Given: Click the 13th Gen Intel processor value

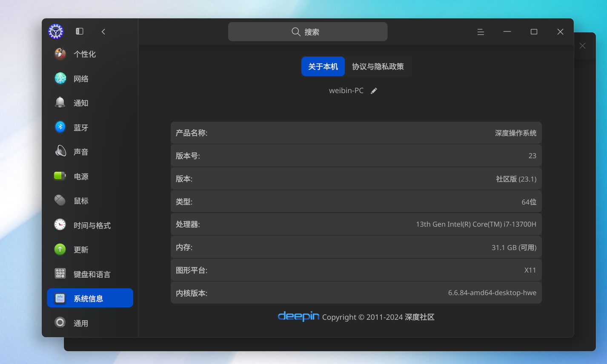Looking at the screenshot, I should 476,224.
